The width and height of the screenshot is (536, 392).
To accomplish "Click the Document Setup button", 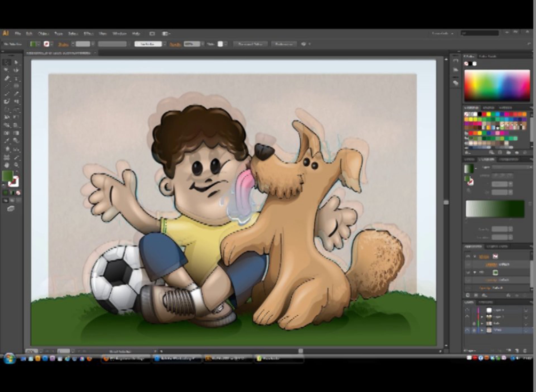I will tap(250, 44).
